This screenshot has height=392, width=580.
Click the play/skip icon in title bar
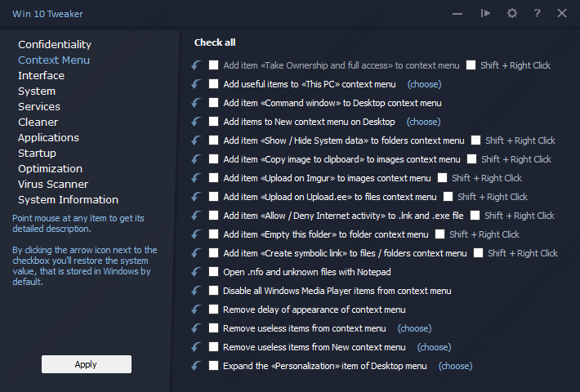pos(485,13)
